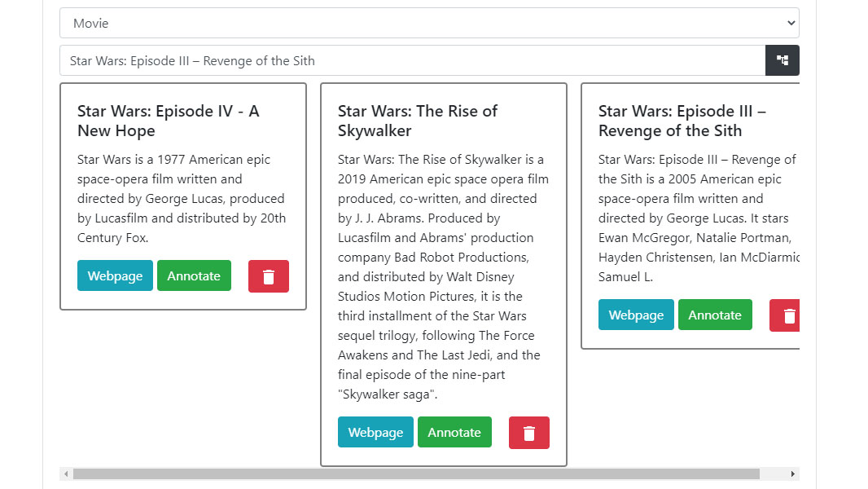
Task: Click the description starting "Star Wars is a 1977 American epic"
Action: pos(182,198)
